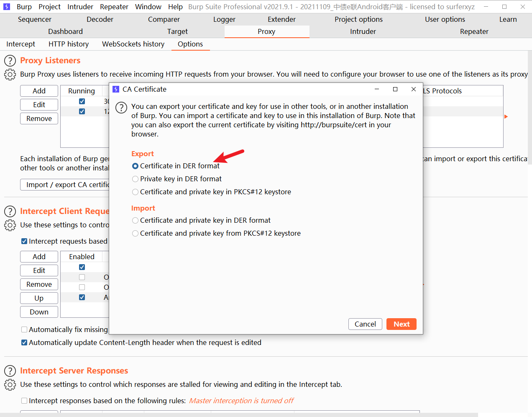
Task: Enable Automatically fix missing checkbox
Action: [24, 330]
